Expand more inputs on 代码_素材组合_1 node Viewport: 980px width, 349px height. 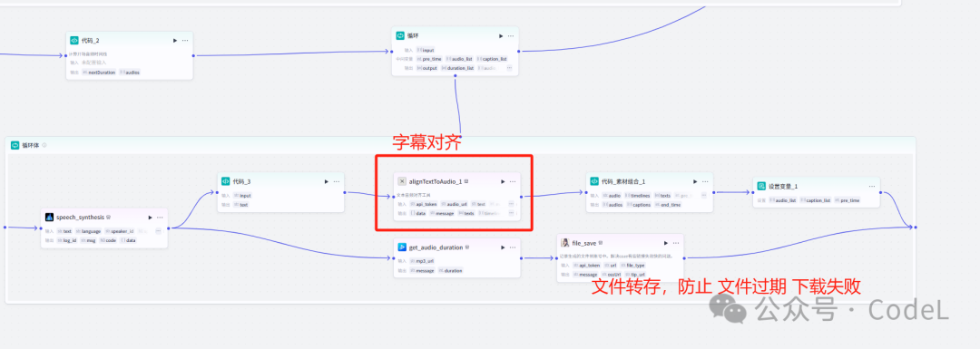pyautogui.click(x=703, y=196)
